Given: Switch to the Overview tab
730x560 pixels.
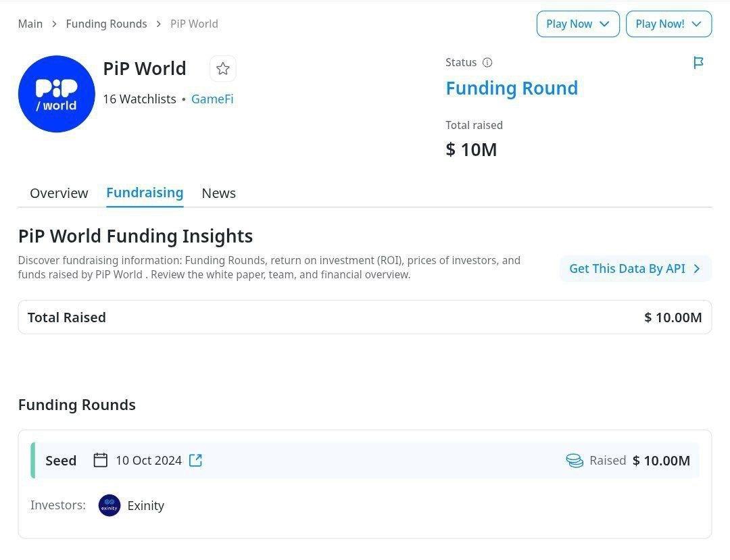Looking at the screenshot, I should tap(59, 193).
